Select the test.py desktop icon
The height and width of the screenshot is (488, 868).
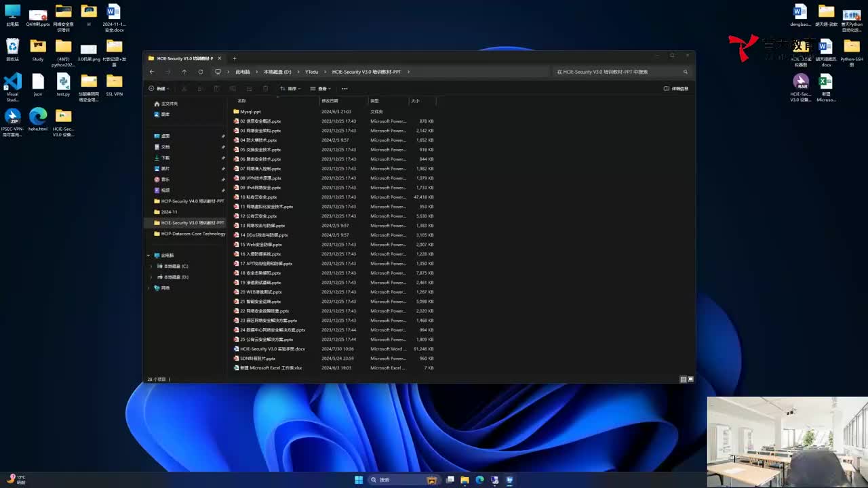(63, 84)
